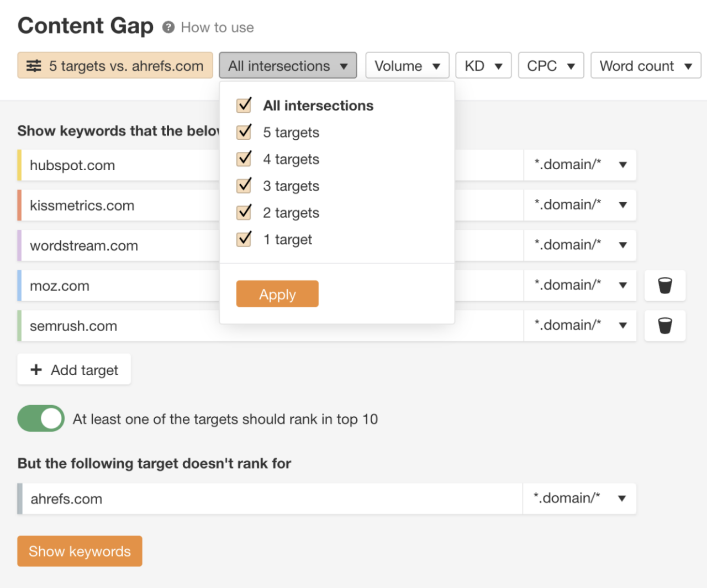Open the How to use link

pos(217,27)
